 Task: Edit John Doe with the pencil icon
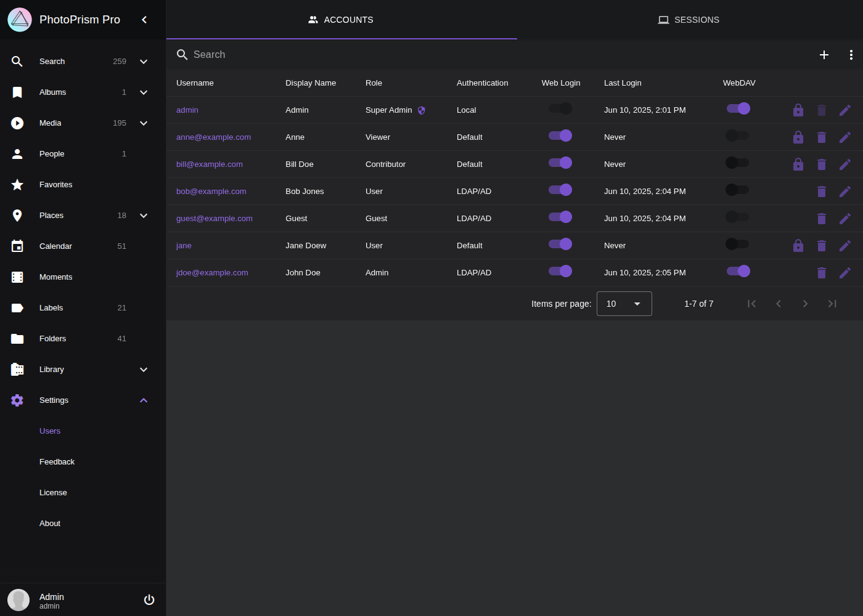(845, 272)
